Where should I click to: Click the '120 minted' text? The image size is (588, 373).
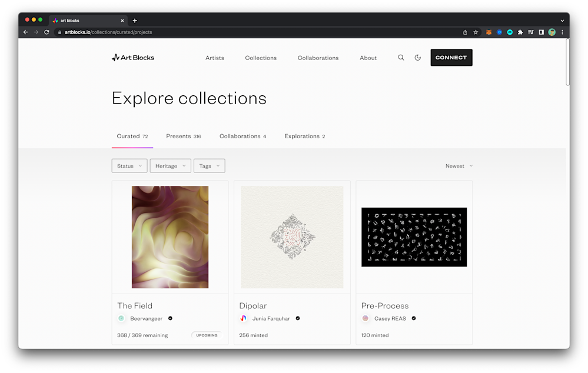coord(374,335)
